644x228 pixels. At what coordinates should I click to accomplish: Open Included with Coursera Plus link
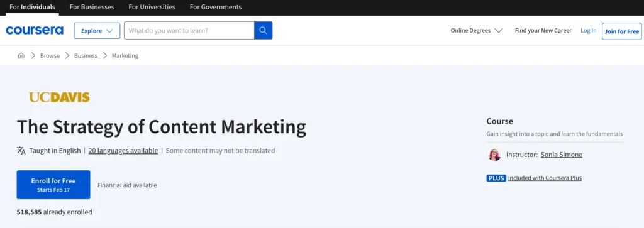[x=545, y=178]
